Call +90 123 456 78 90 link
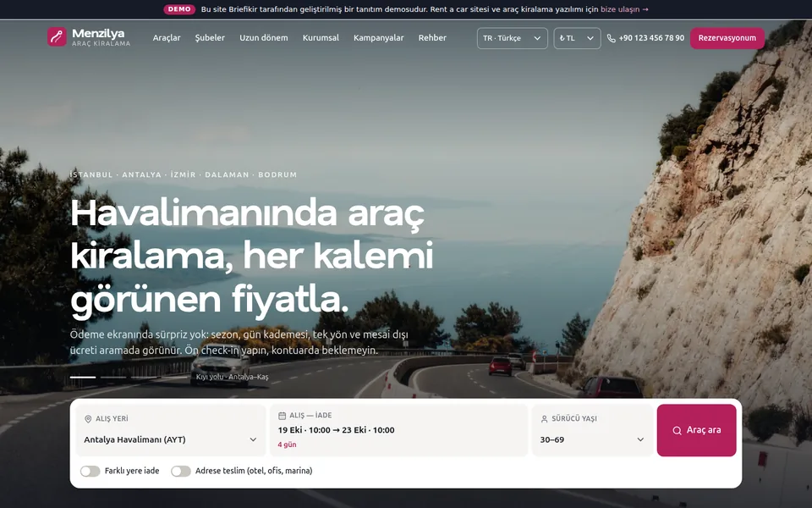Image resolution: width=812 pixels, height=508 pixels. coord(645,38)
